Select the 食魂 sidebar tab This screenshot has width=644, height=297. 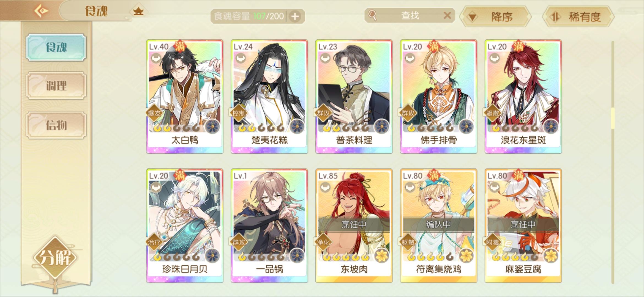click(56, 47)
